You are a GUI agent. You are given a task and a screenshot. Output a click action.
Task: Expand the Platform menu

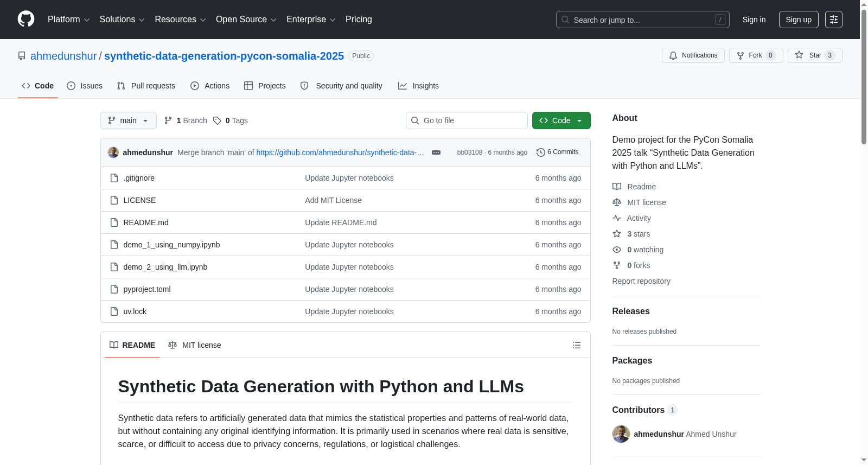pos(69,20)
